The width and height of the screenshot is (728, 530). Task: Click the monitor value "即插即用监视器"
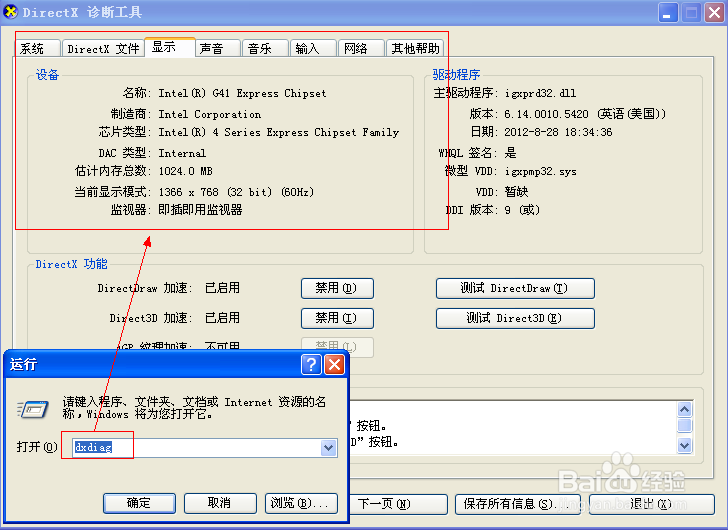pyautogui.click(x=200, y=210)
